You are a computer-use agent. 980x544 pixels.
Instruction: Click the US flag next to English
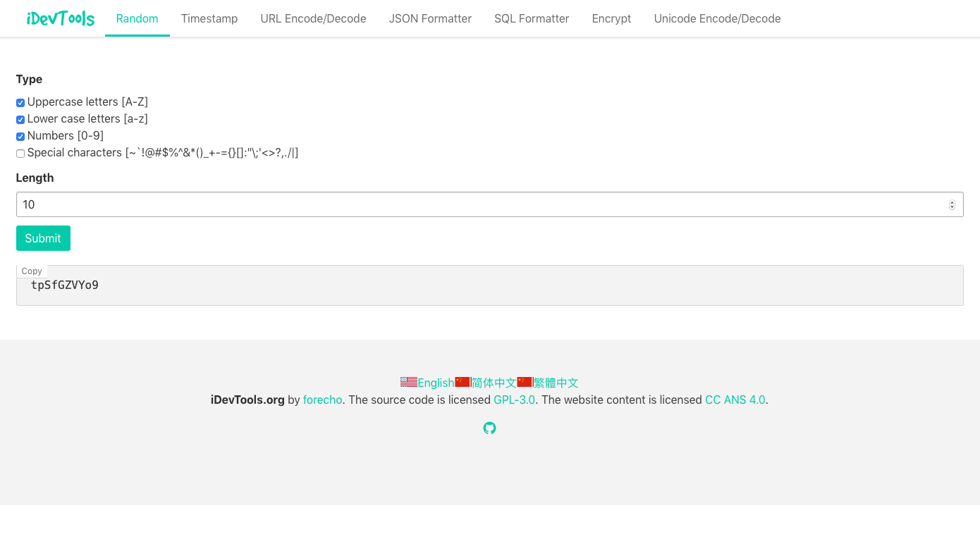[408, 382]
